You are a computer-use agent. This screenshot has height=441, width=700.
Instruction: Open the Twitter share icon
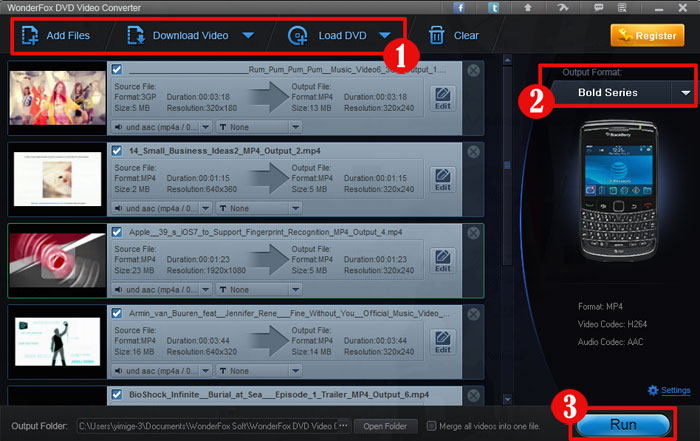point(493,8)
